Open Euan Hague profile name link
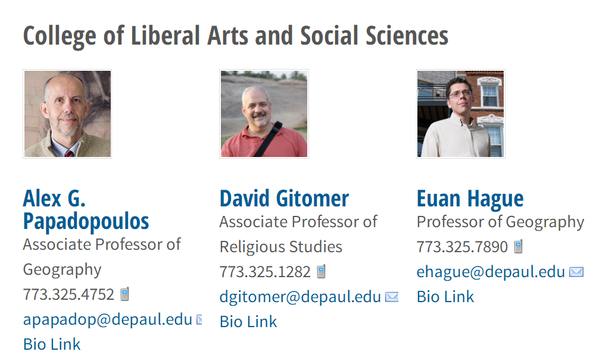This screenshot has width=599, height=364. click(470, 198)
